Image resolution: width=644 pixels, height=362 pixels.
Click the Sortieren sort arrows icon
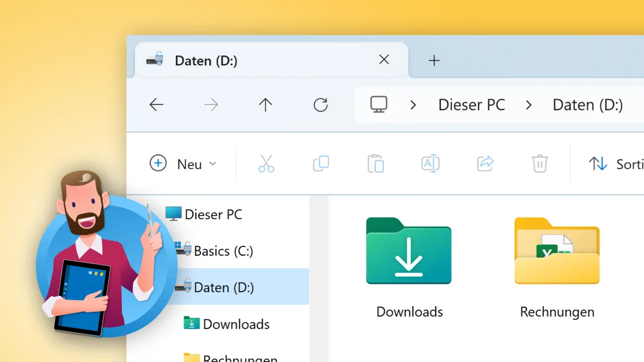coord(598,163)
